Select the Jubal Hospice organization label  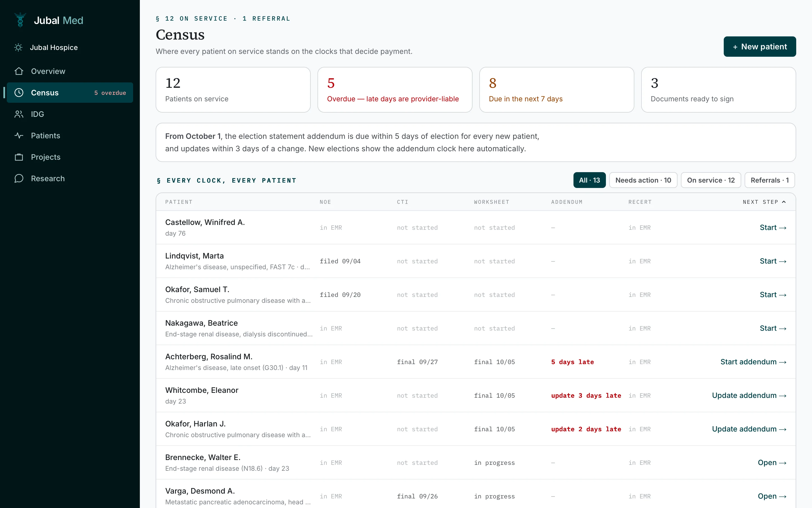(x=54, y=48)
